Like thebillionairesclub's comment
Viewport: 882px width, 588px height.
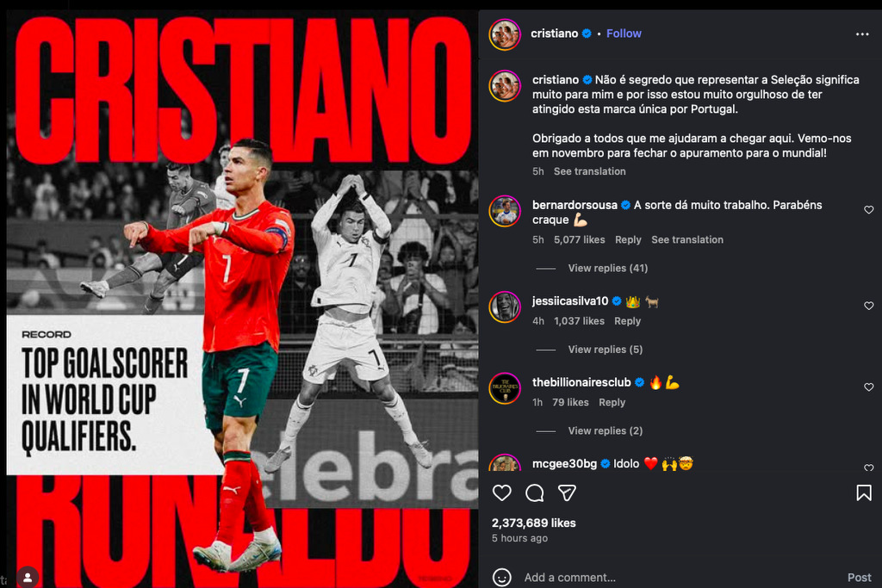tap(868, 387)
